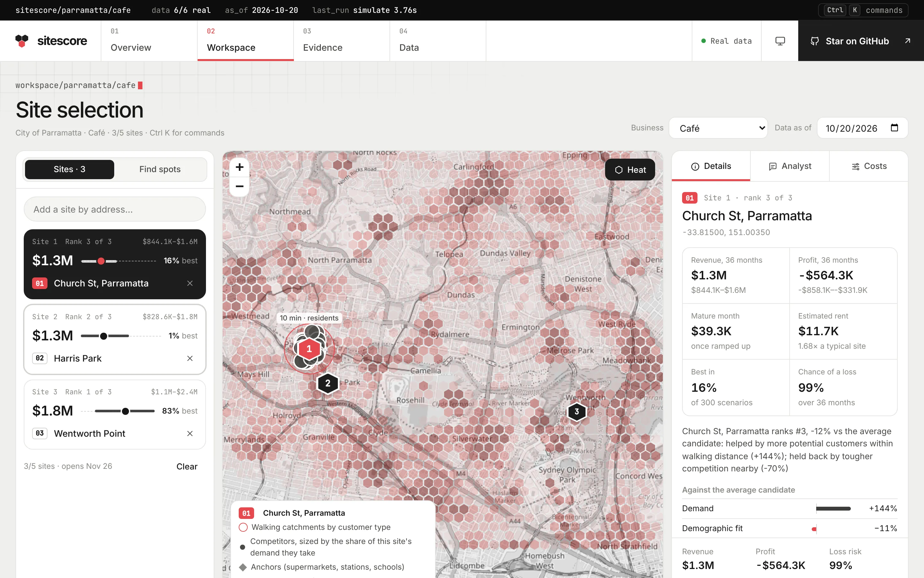Click the Demographic fit -11% row
The height and width of the screenshot is (578, 924).
pos(790,528)
